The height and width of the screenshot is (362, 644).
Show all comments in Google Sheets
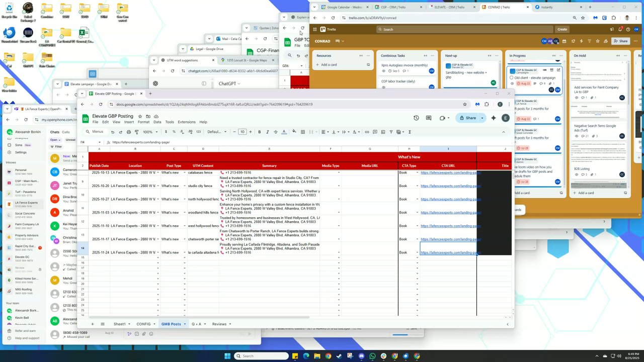point(429,118)
